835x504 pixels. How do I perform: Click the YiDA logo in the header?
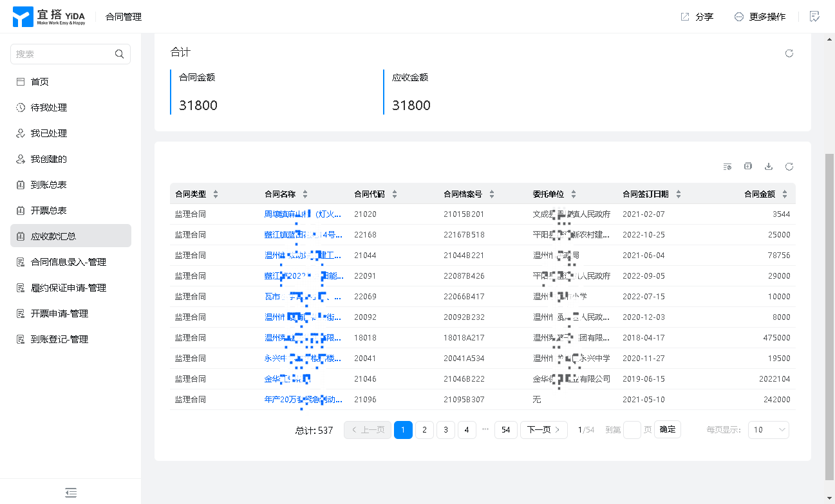(x=49, y=17)
